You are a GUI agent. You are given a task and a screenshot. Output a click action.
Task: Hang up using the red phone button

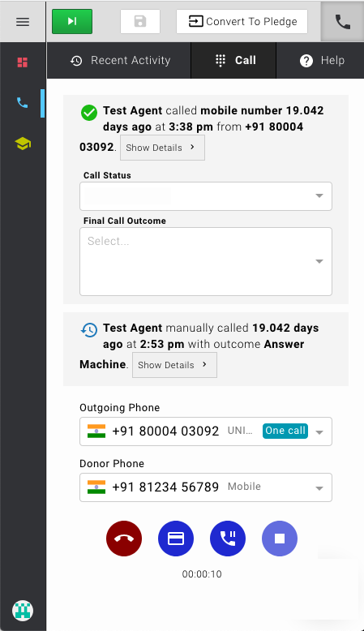tap(124, 539)
